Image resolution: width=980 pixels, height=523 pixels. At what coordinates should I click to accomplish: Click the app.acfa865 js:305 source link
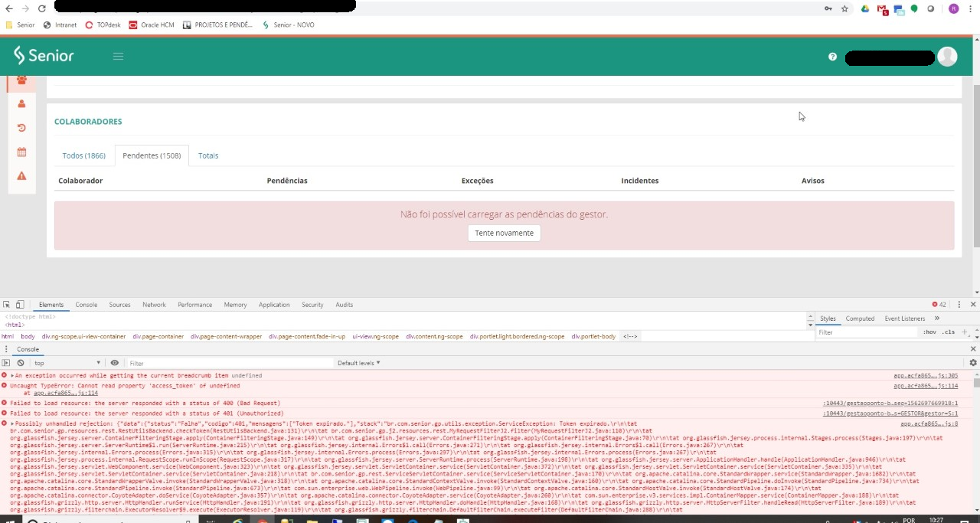tap(926, 376)
